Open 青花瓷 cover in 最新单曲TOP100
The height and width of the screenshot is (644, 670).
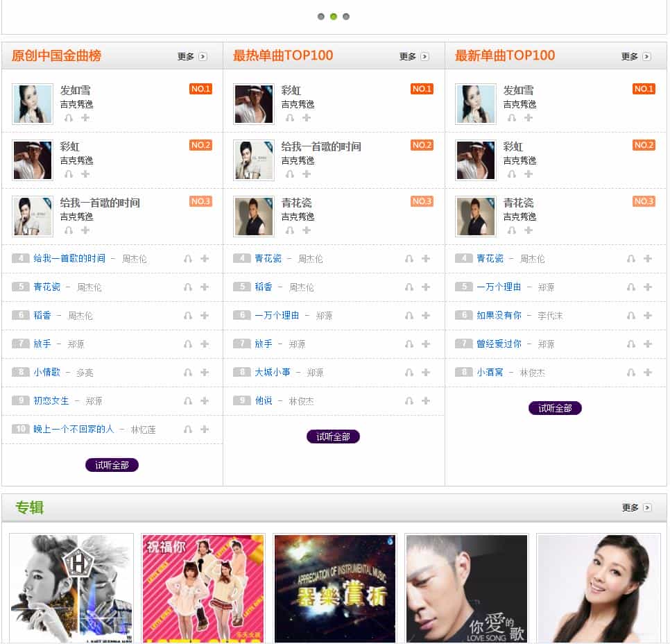pos(476,217)
